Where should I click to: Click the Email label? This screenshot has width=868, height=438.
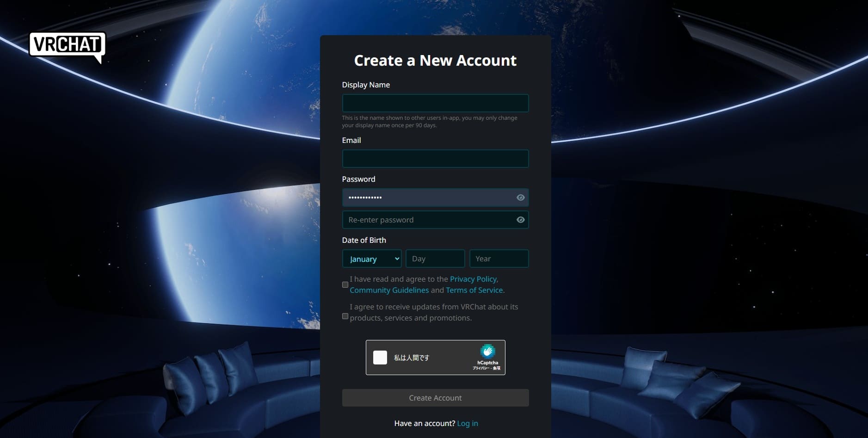[351, 140]
